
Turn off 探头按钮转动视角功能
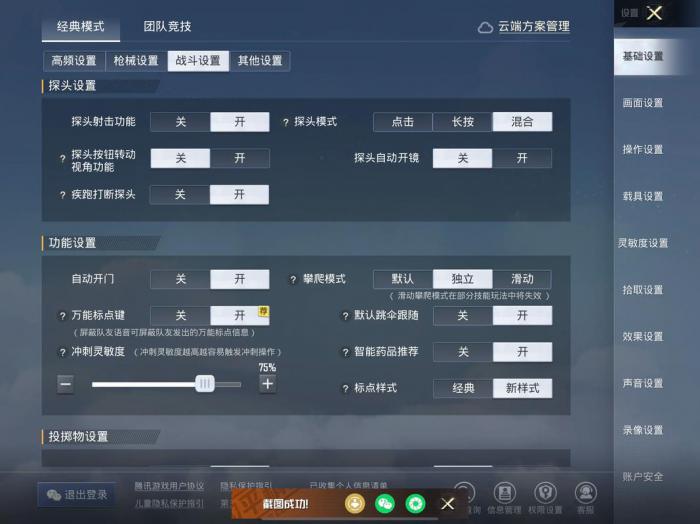tap(180, 158)
